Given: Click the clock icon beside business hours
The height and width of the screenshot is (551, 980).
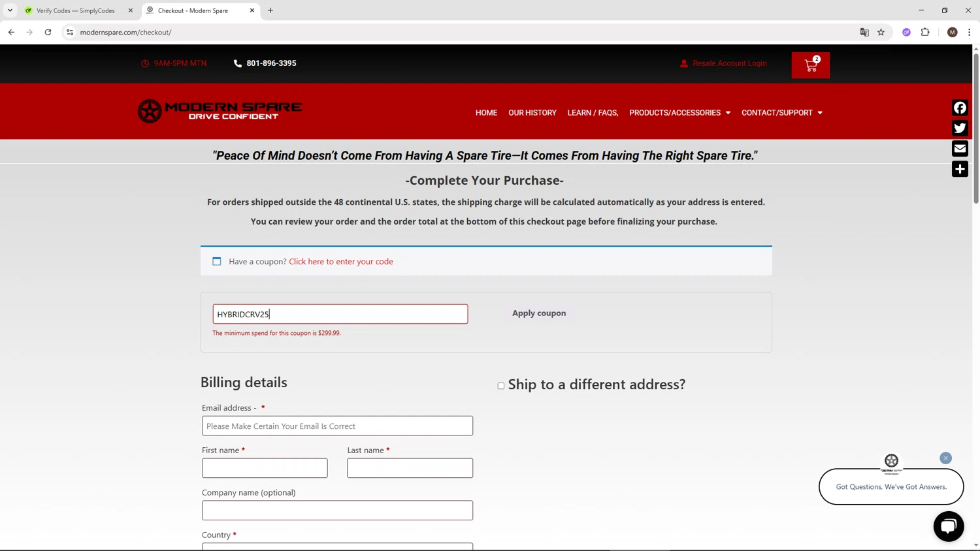Looking at the screenshot, I should 145,63.
